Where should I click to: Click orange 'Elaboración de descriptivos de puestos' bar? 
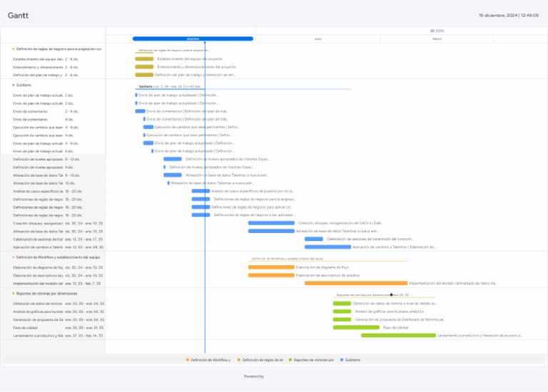click(x=271, y=275)
